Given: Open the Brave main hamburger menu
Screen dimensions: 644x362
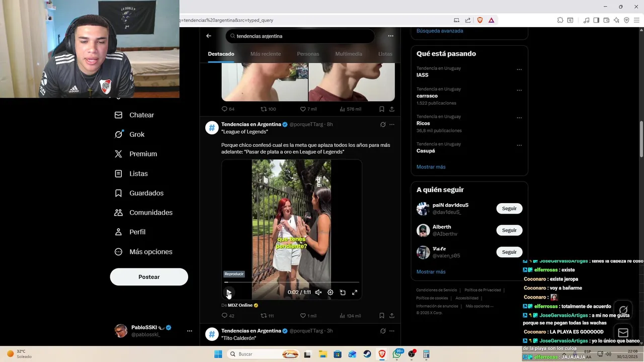Looking at the screenshot, I should click(x=636, y=20).
